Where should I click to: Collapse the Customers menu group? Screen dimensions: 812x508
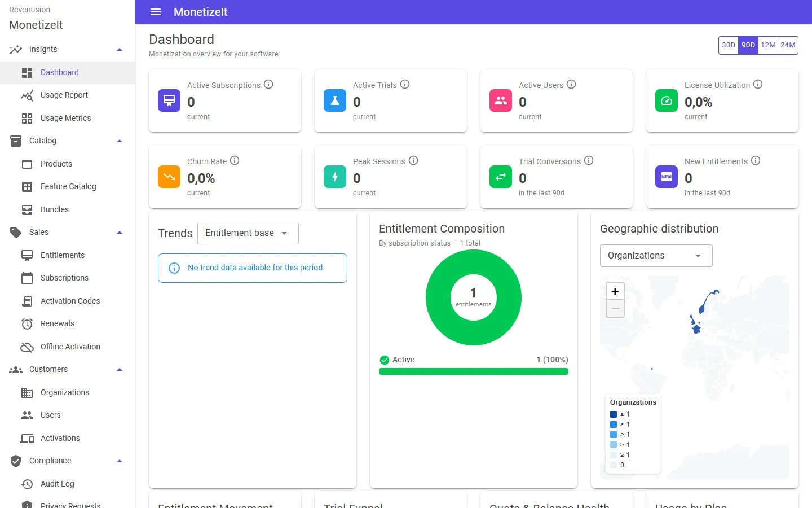[120, 370]
